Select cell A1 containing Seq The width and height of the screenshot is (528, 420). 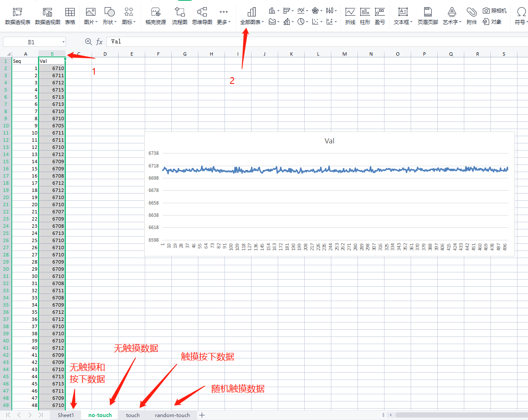[x=25, y=61]
